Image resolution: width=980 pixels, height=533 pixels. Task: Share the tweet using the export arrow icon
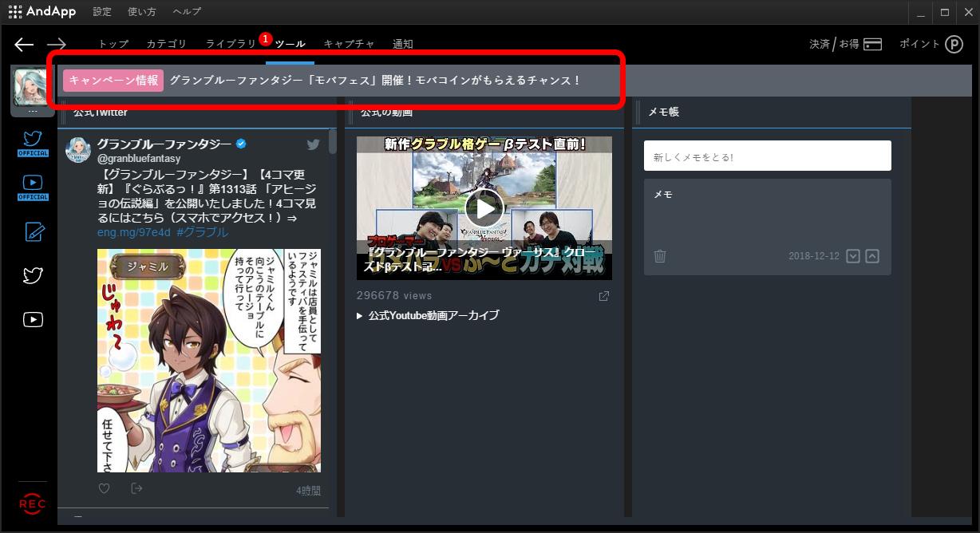(x=136, y=488)
